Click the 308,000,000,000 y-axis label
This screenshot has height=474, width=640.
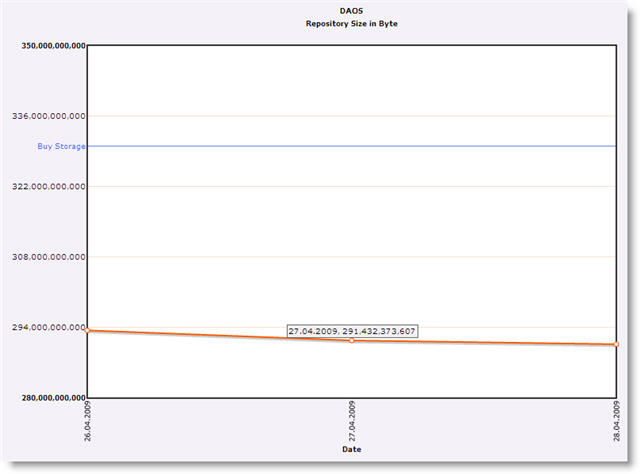click(x=46, y=257)
